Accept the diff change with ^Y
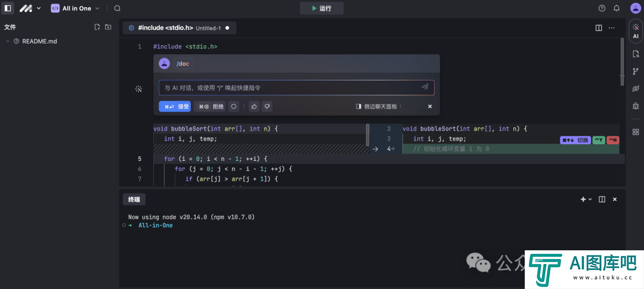Image resolution: width=644 pixels, height=289 pixels. (x=599, y=141)
